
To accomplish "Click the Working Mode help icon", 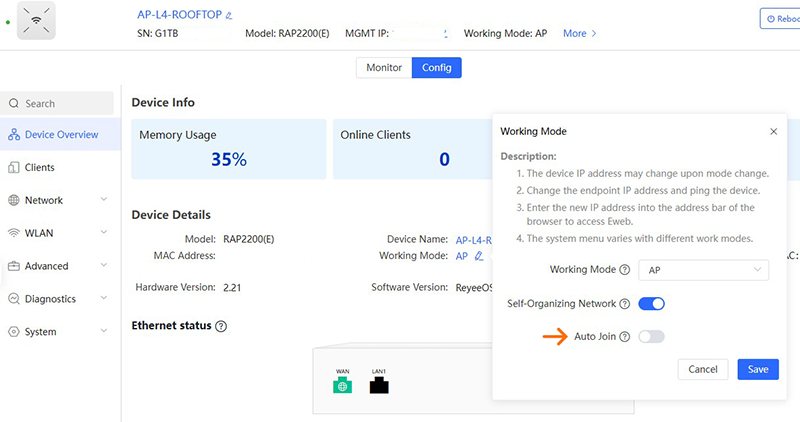I will pyautogui.click(x=624, y=270).
